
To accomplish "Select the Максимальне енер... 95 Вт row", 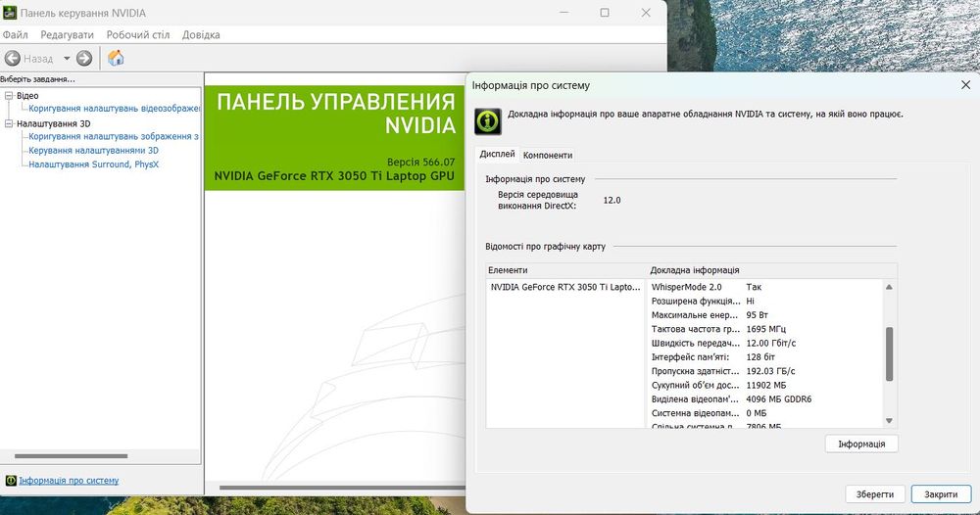I will (x=765, y=315).
